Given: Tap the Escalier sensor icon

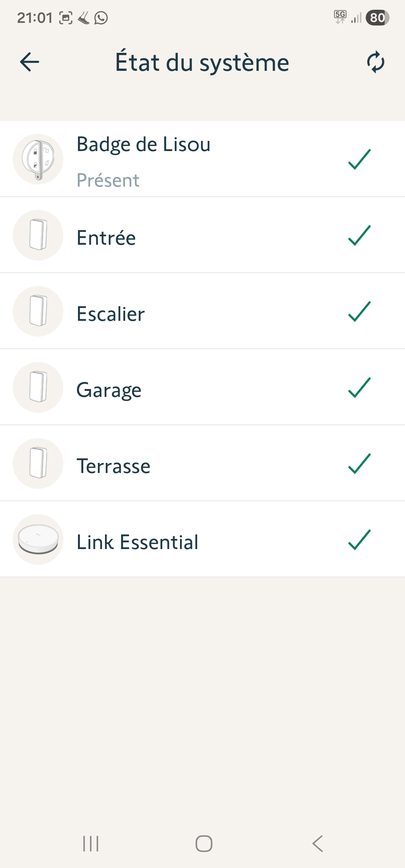Looking at the screenshot, I should point(38,311).
